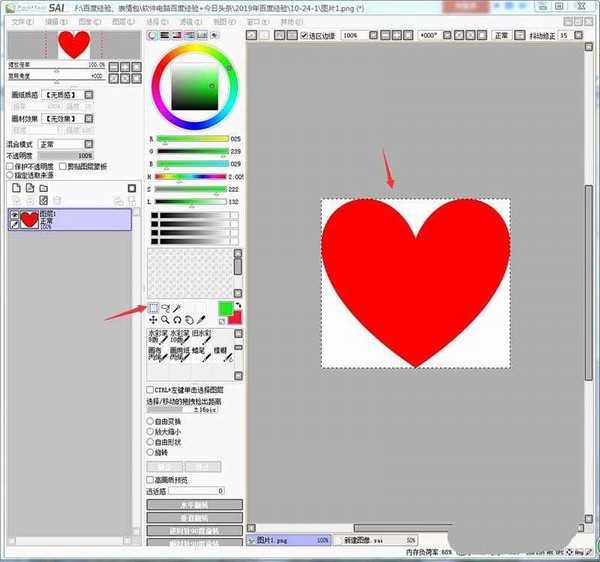Enable the 保护不透明度 checkbox
Viewport: 600px width, 562px height.
10,166
